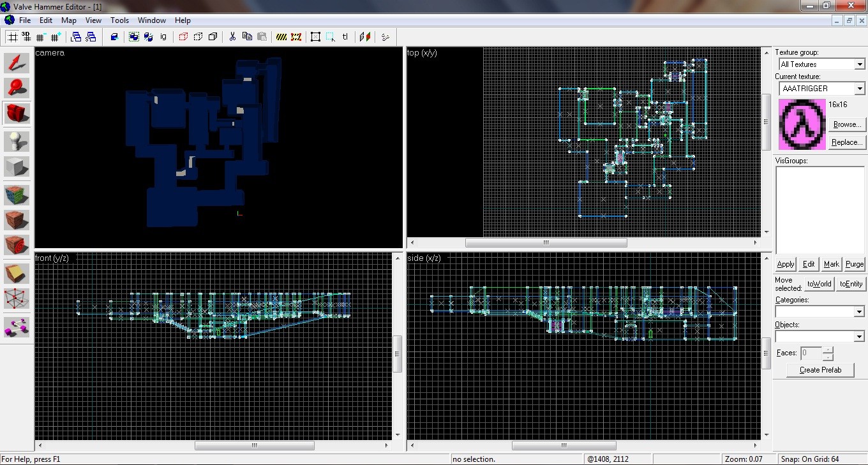Select the red arrow Selection tool
Image resolution: width=868 pixels, height=465 pixels.
(17, 63)
